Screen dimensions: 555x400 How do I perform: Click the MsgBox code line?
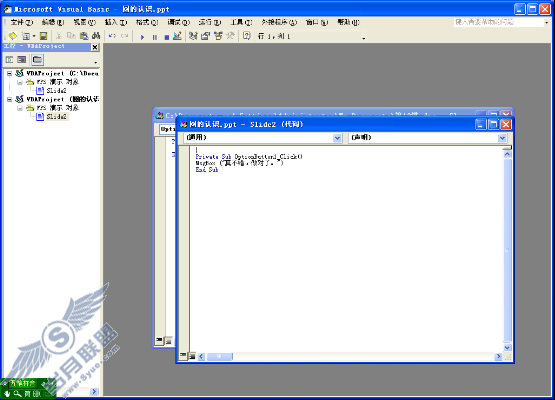click(x=239, y=163)
